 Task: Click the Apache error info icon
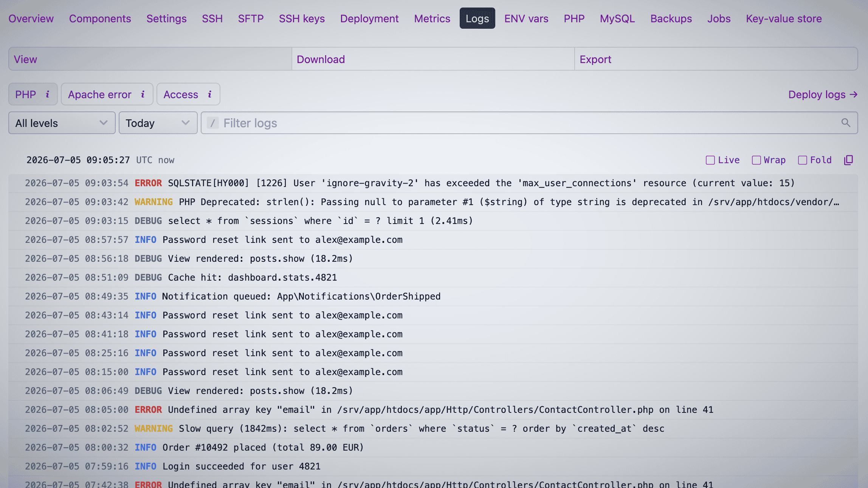(x=143, y=94)
